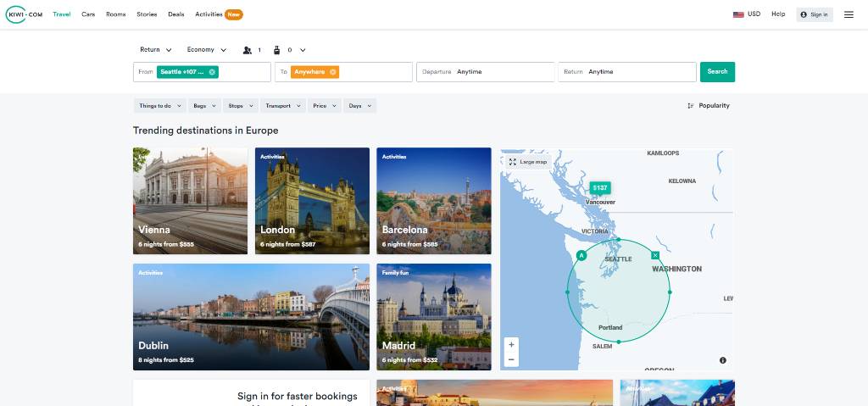Open the Transport filter dropdown
This screenshot has height=406, width=868.
pos(283,106)
